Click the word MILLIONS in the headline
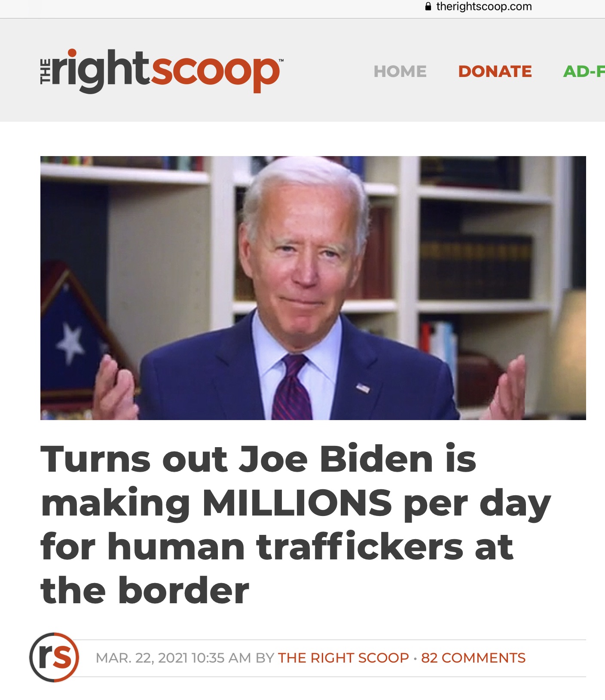 (297, 503)
